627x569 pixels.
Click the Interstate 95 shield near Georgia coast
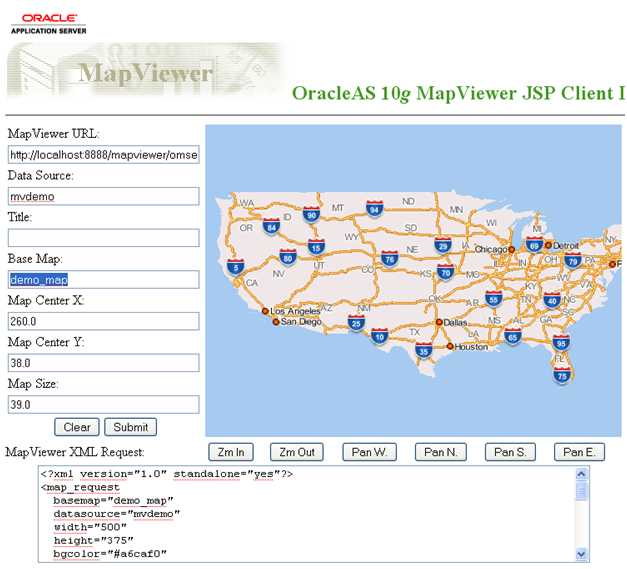click(x=561, y=342)
